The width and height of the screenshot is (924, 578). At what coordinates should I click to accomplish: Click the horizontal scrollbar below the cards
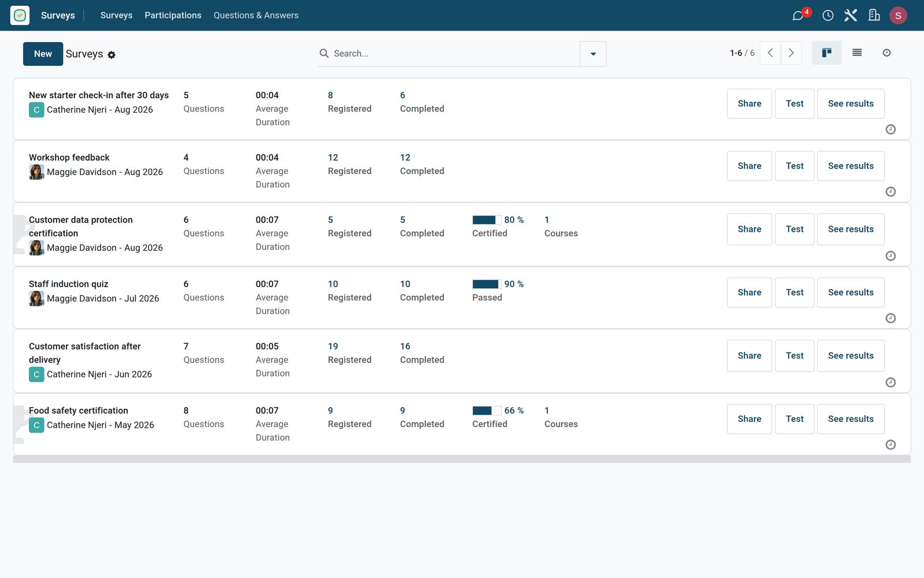(x=461, y=459)
